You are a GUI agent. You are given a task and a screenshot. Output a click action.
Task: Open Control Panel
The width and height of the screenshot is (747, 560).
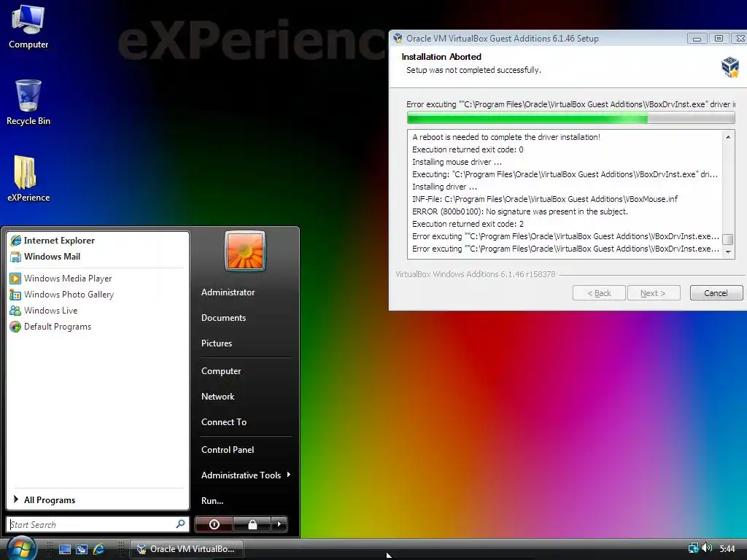pyautogui.click(x=228, y=449)
